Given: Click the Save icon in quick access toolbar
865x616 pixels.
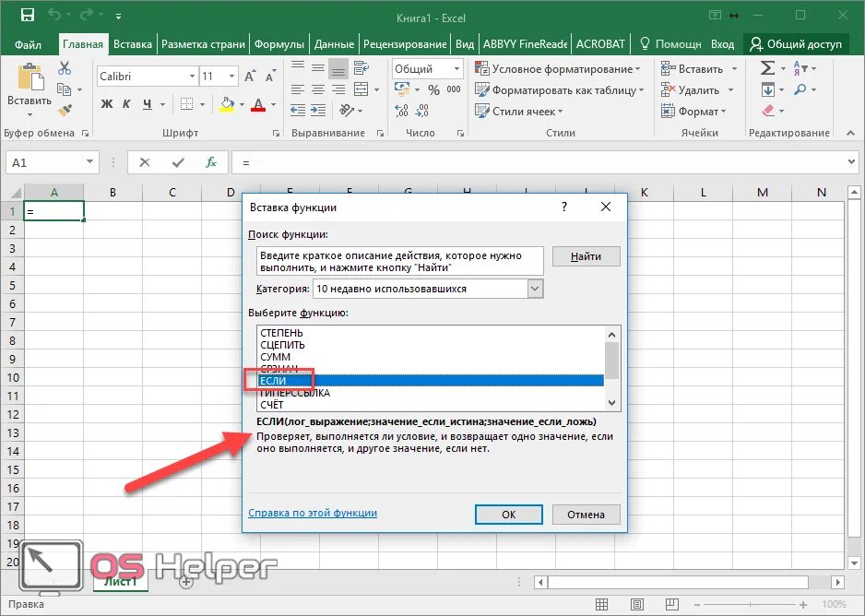Looking at the screenshot, I should coord(27,15).
